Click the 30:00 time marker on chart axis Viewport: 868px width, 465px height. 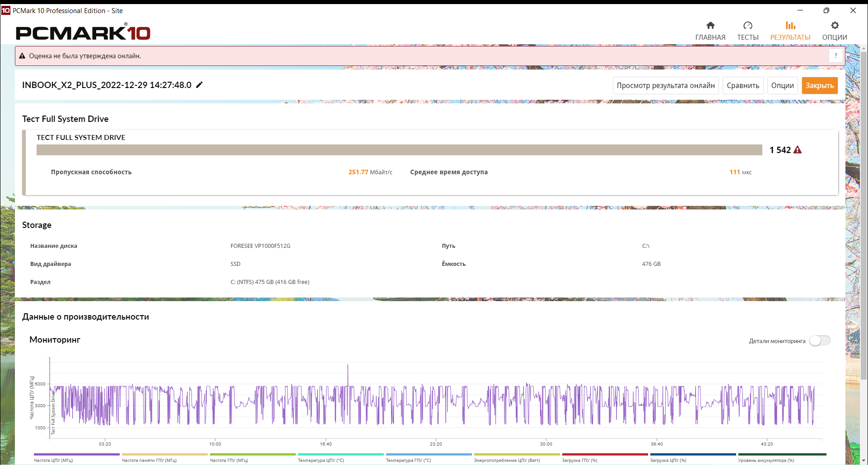click(x=546, y=444)
